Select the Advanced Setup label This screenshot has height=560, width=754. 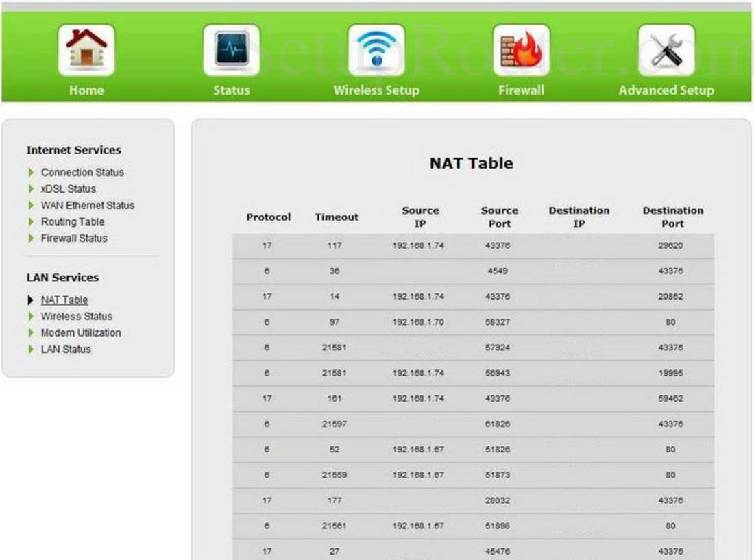click(x=666, y=90)
